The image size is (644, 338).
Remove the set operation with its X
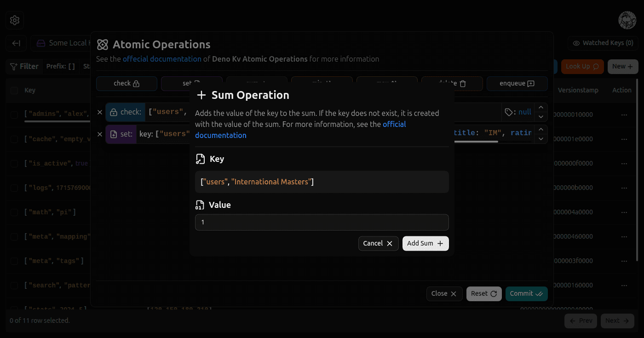point(100,134)
